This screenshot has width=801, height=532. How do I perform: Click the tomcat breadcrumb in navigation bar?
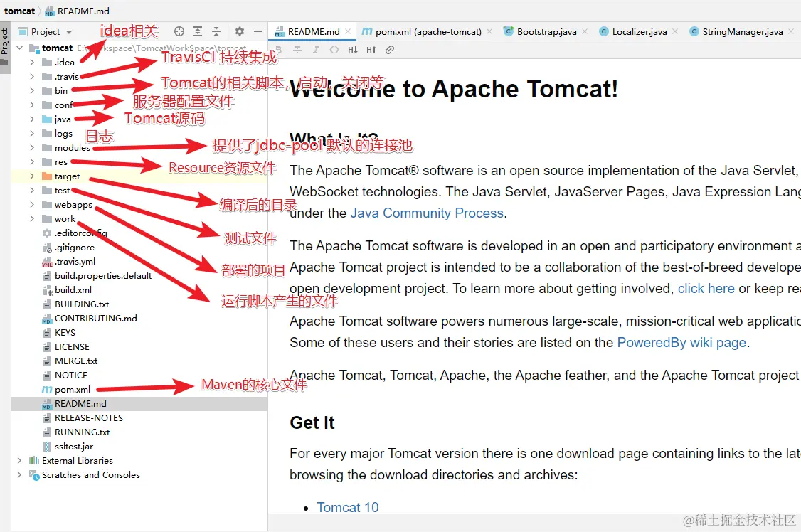(x=19, y=11)
